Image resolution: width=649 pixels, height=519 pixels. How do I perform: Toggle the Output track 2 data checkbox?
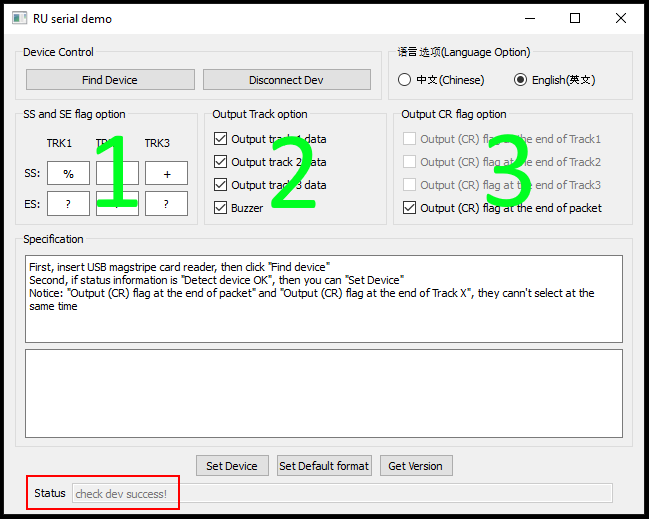point(221,162)
